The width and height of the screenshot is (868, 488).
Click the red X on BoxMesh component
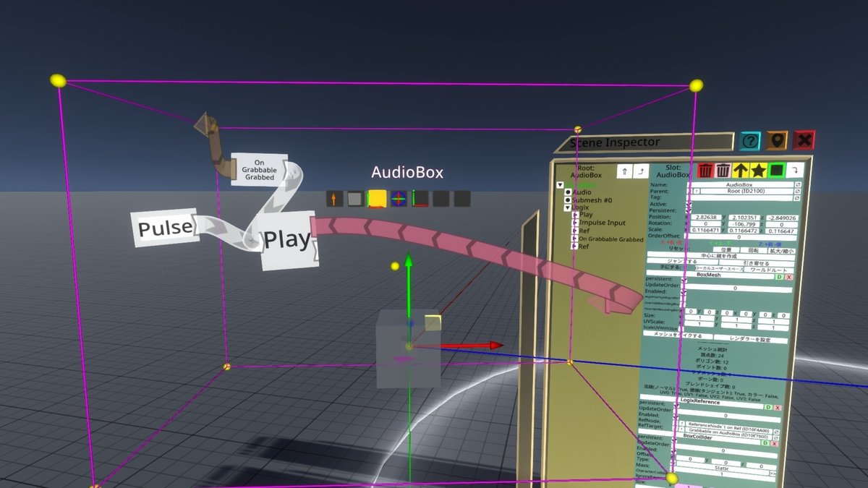(x=788, y=277)
